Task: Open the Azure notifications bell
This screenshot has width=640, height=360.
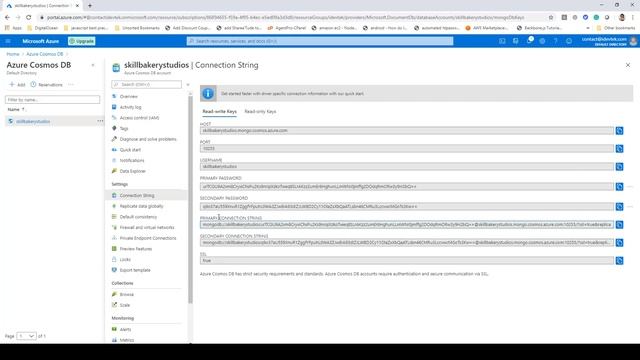Action: tap(529, 41)
